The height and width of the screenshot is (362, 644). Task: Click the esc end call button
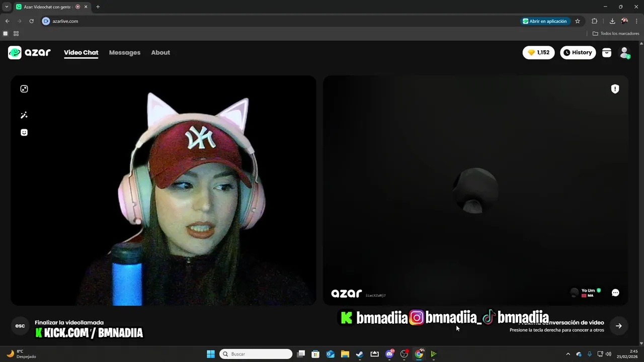[20, 326]
